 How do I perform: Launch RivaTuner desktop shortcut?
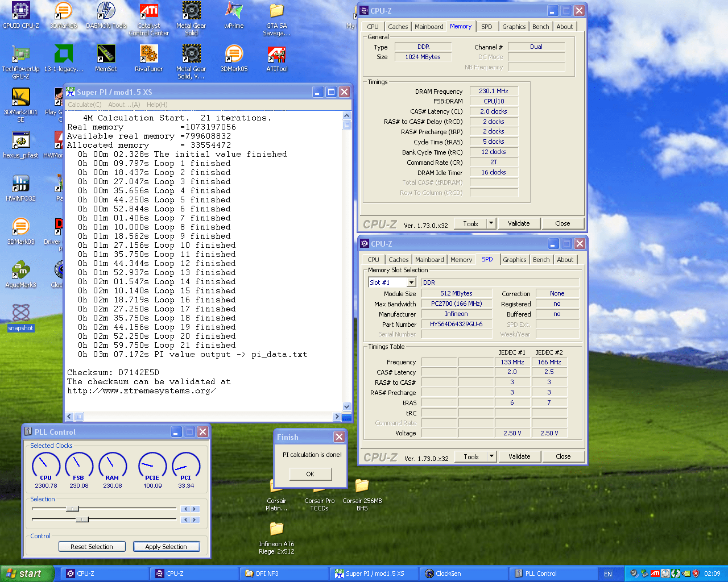(x=149, y=59)
